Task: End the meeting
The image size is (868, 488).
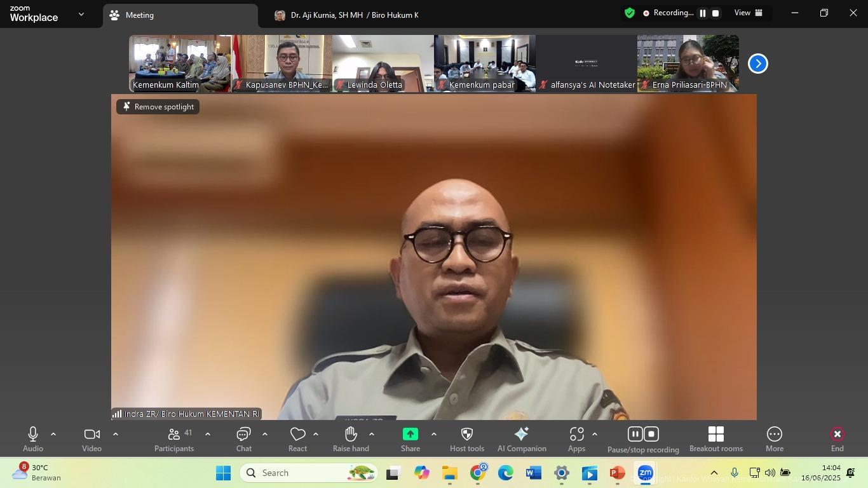Action: 837,439
